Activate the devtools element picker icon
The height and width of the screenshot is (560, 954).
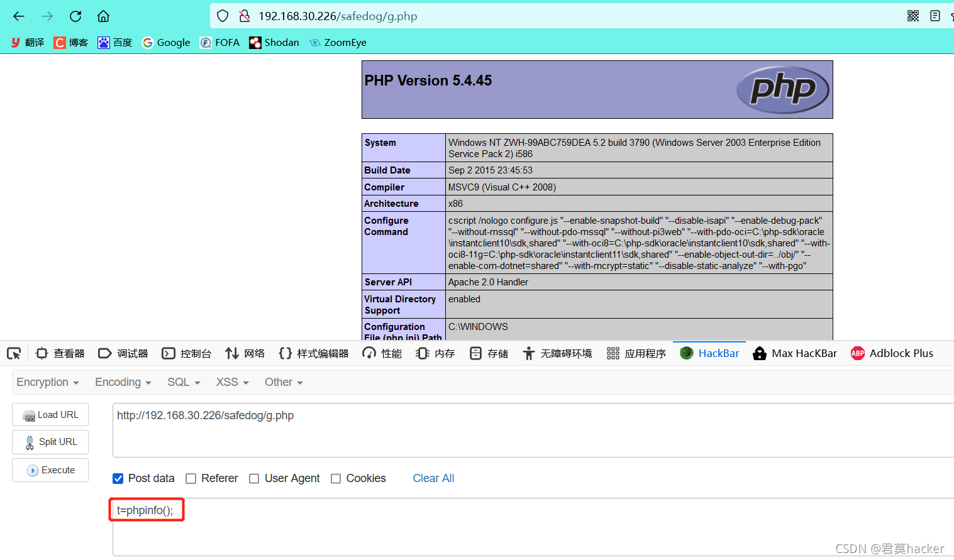[x=14, y=354]
